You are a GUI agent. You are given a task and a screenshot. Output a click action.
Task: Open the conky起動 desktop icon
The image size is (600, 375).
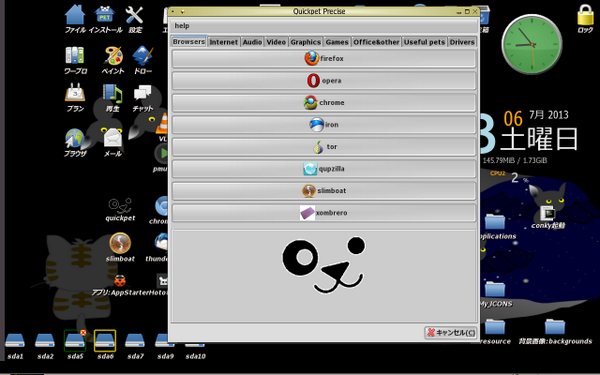548,217
